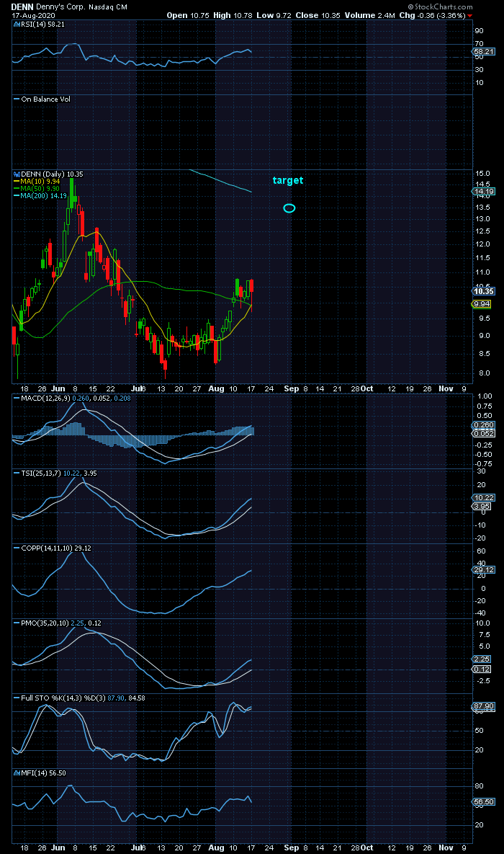Select the MFI(14) 56.50 indicator legend
This screenshot has height=854, width=504.
(39, 773)
